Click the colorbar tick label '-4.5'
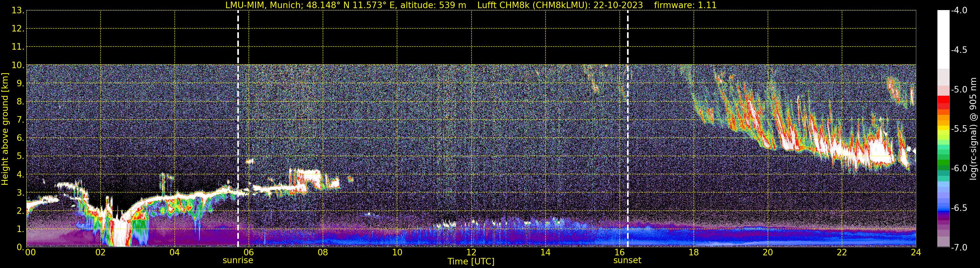Image resolution: width=980 pixels, height=268 pixels. (959, 50)
